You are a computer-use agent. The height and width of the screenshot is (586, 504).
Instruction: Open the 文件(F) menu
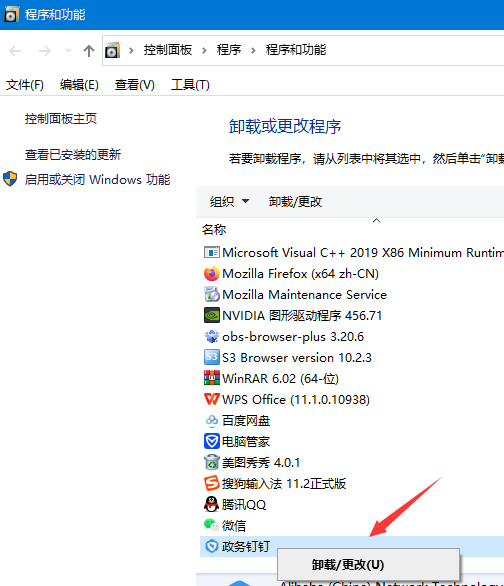tap(25, 85)
